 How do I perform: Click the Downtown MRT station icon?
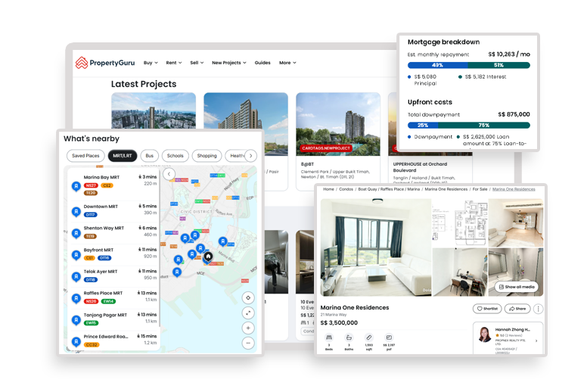(x=76, y=212)
